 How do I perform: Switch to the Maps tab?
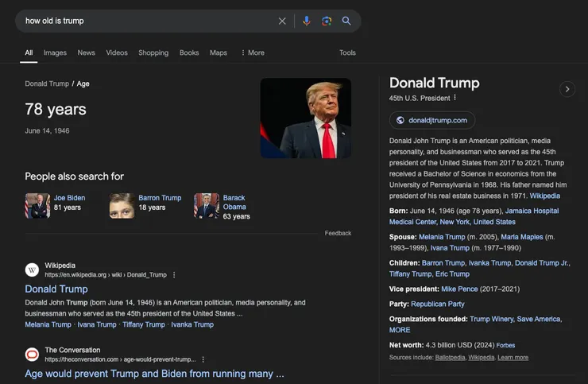[x=219, y=53]
